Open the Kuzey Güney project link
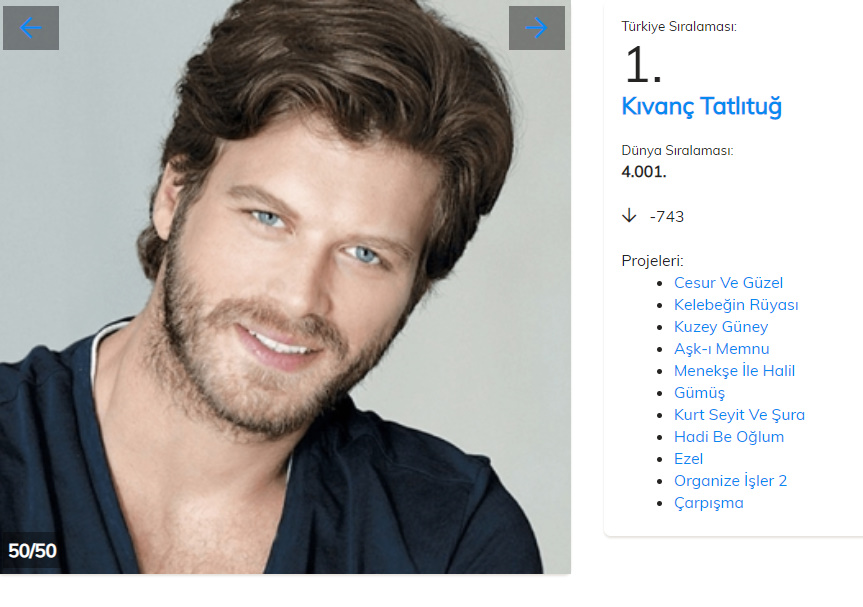Viewport: 863px width, 607px height. (x=721, y=327)
